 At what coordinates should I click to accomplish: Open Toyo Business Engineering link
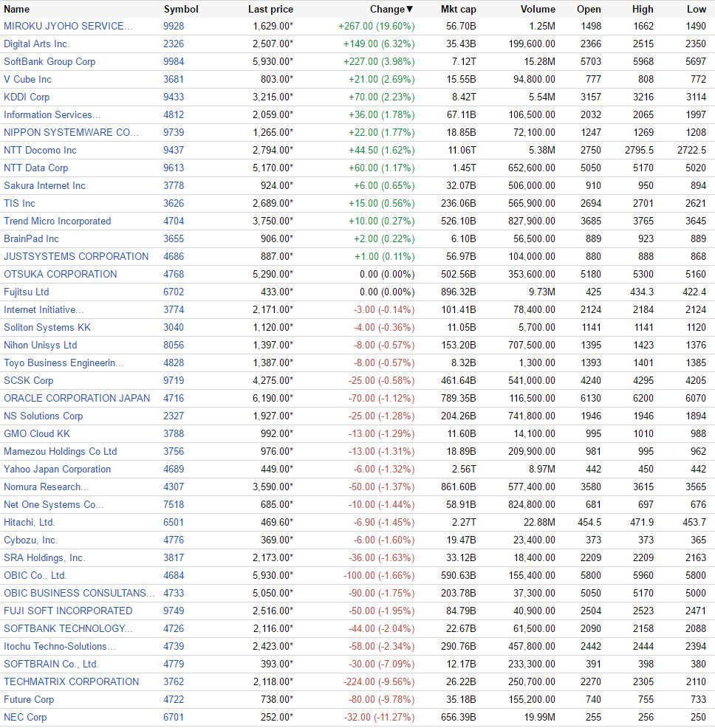click(x=64, y=363)
